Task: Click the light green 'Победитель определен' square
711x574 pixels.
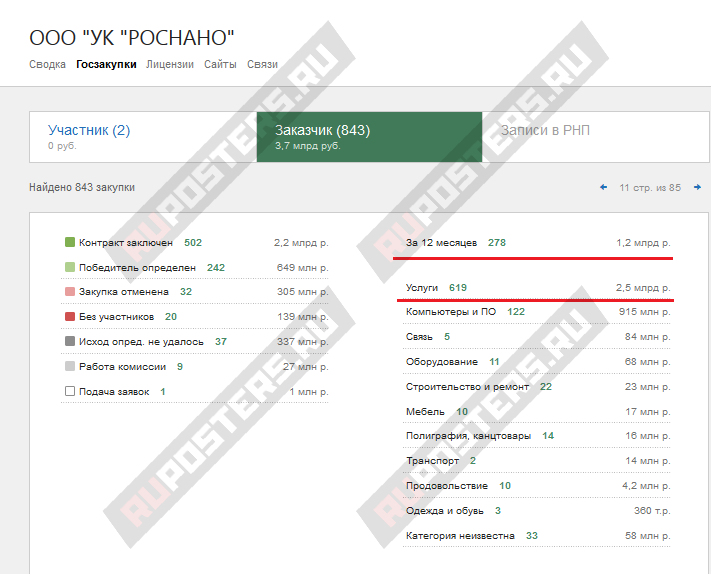Action: pos(70,267)
